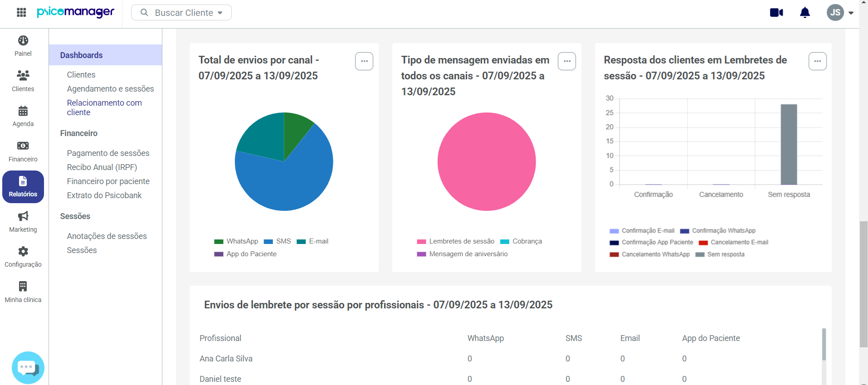Click the psicomanager logo
Screen dimensions: 868x385
click(75, 12)
